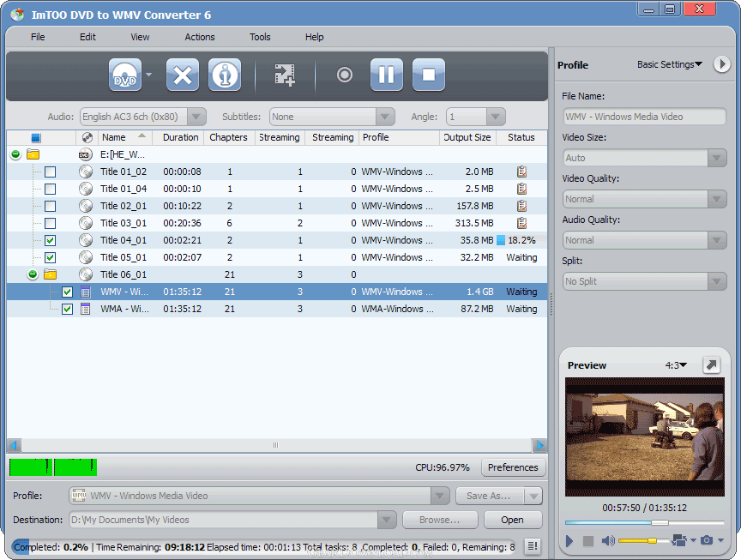Click the preview snapshot camera icon

707,539
